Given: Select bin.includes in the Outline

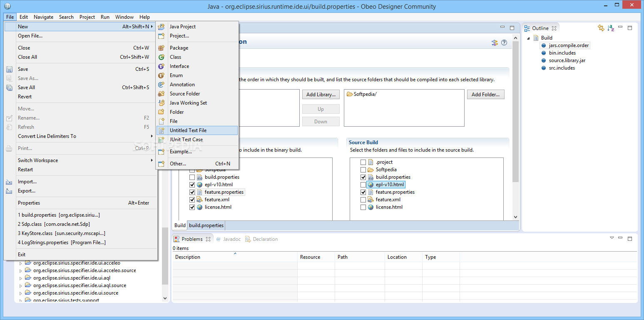Looking at the screenshot, I should pos(562,53).
